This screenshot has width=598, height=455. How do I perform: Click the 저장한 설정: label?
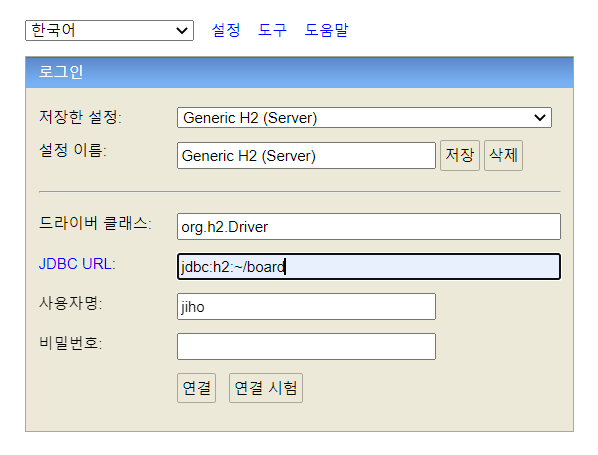(80, 117)
